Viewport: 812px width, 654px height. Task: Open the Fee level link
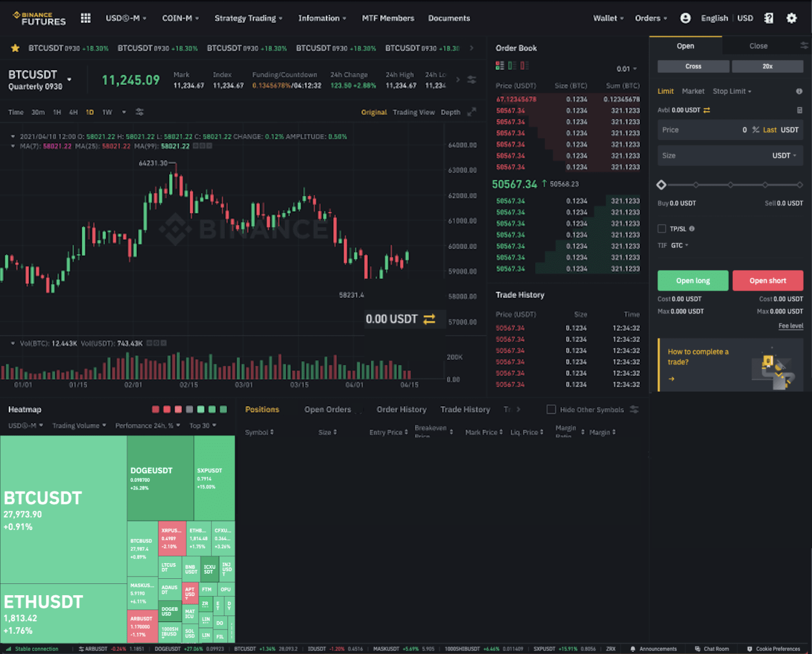click(791, 326)
